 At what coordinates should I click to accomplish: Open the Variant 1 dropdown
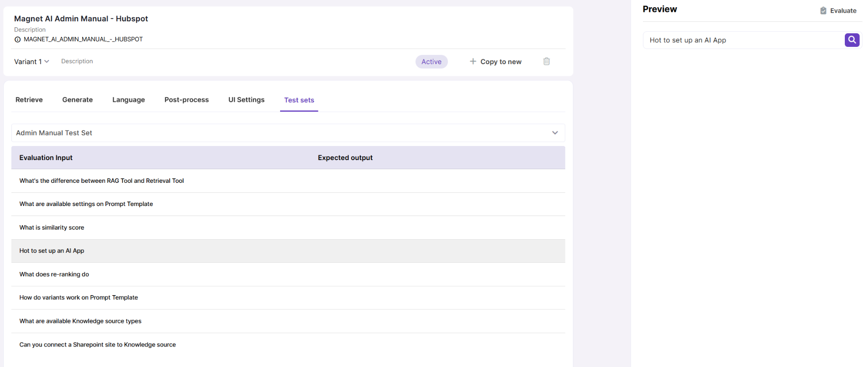click(x=31, y=61)
